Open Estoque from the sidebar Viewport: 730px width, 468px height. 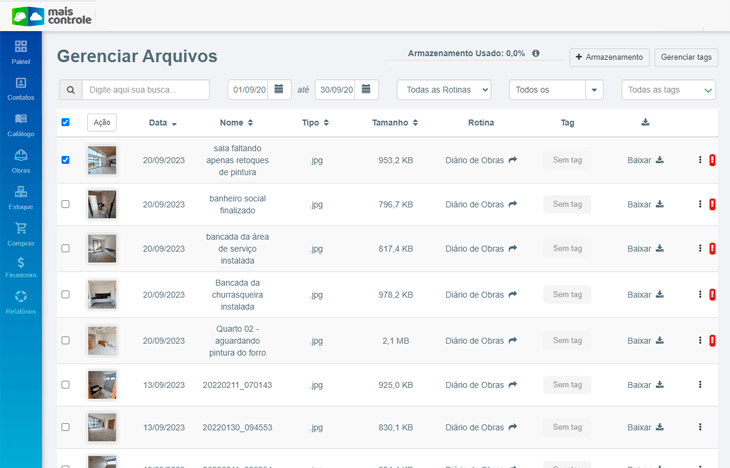click(21, 195)
